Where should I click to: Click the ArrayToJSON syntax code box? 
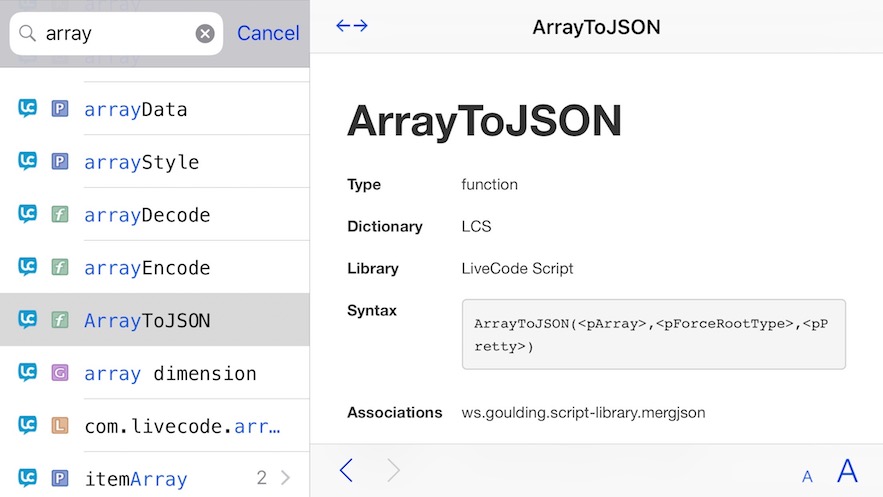653,334
